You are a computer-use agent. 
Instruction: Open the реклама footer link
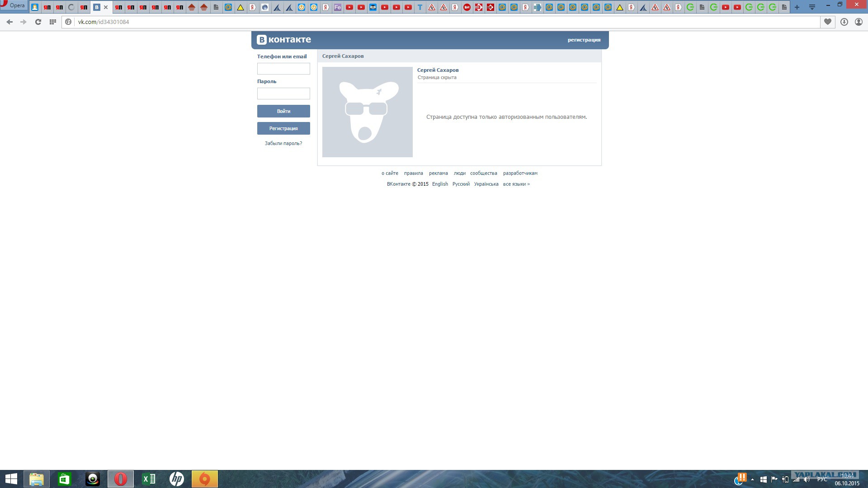point(439,173)
